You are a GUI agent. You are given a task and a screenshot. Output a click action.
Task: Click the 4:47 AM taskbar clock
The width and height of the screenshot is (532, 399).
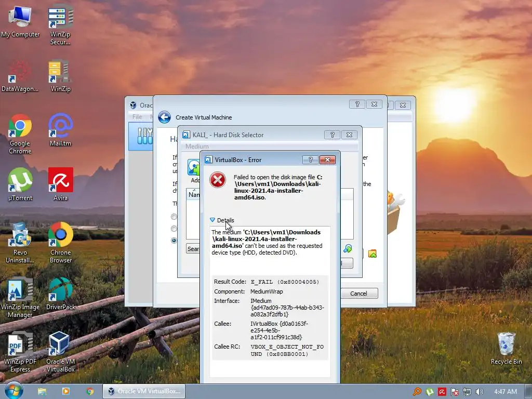(505, 392)
